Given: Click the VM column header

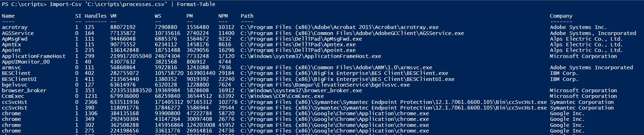Looking at the screenshot, I should click(x=113, y=16).
